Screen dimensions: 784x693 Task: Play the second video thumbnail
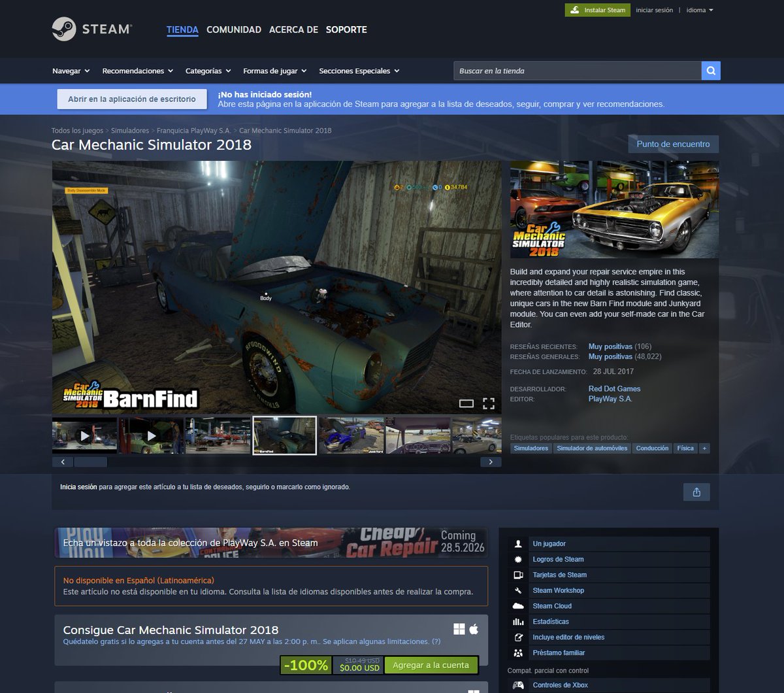(152, 435)
